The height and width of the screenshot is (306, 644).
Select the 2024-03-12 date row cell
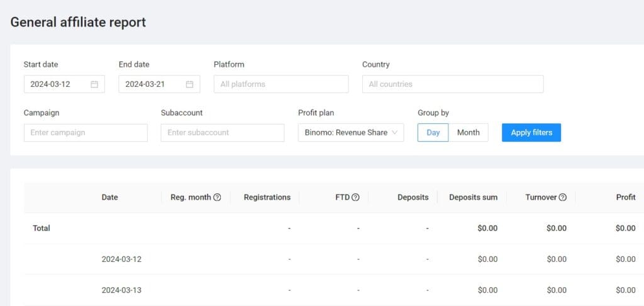pos(121,259)
